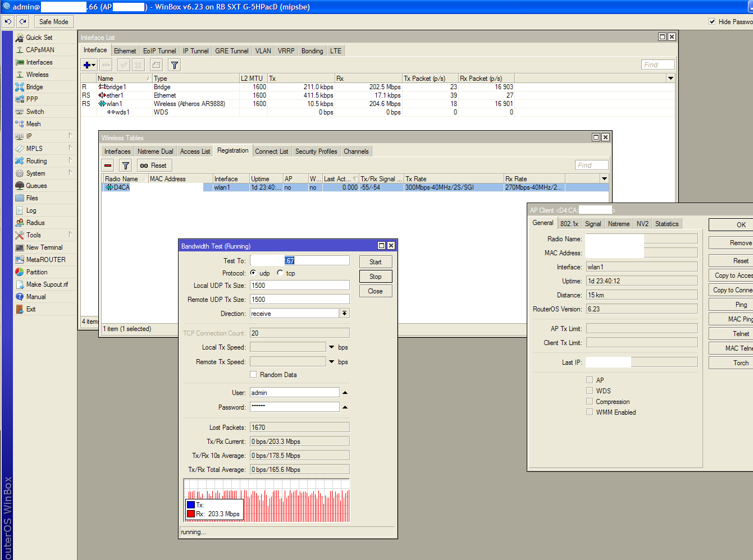This screenshot has width=753, height=560.
Task: Click the red minus remove icon in Wireless Tables
Action: tap(108, 166)
